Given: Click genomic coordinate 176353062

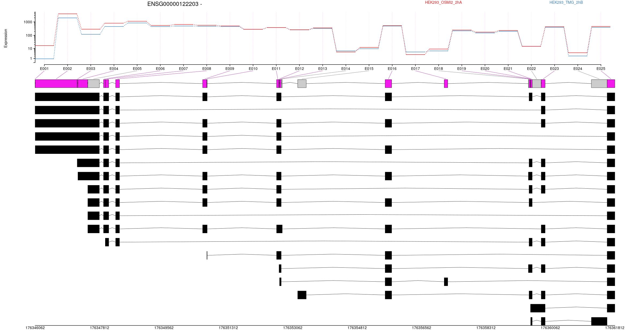Looking at the screenshot, I should pyautogui.click(x=293, y=328).
